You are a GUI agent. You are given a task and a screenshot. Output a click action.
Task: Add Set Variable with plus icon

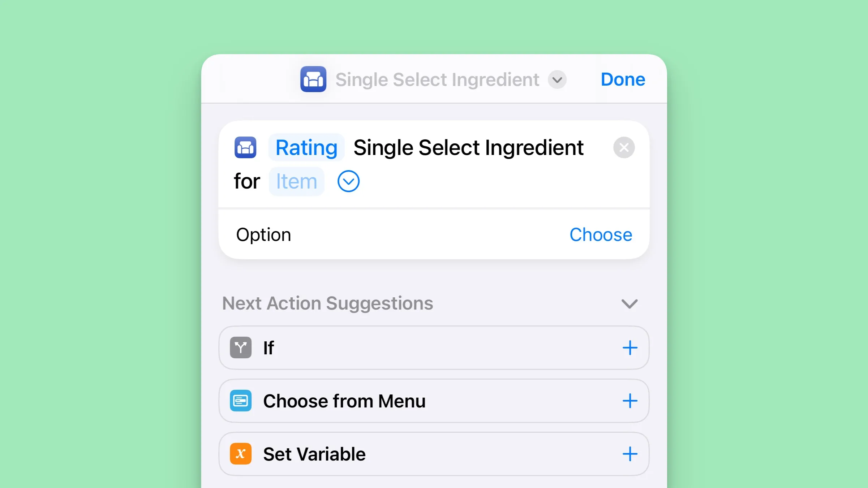[x=629, y=454]
